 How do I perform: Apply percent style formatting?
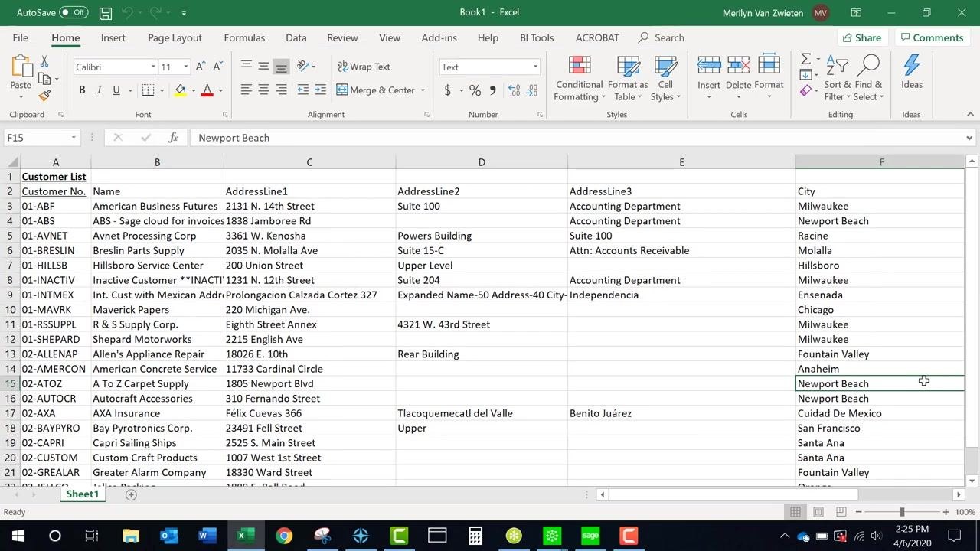pos(475,90)
